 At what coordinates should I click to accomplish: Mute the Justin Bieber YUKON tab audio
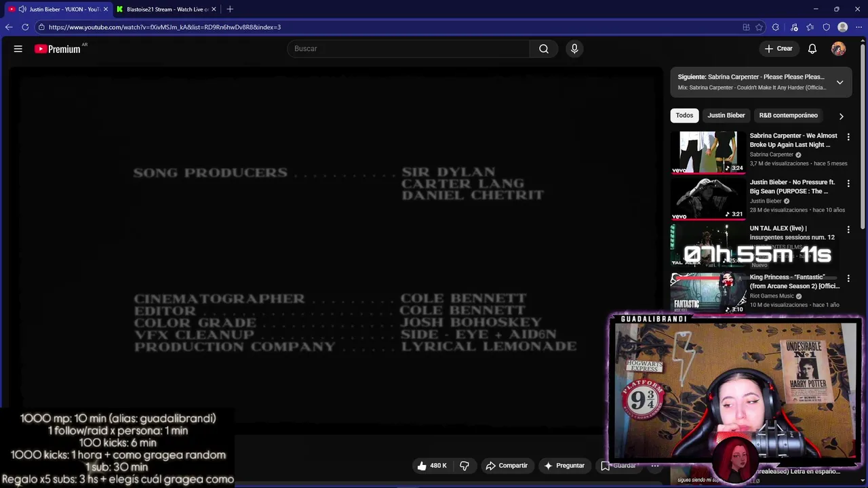22,9
